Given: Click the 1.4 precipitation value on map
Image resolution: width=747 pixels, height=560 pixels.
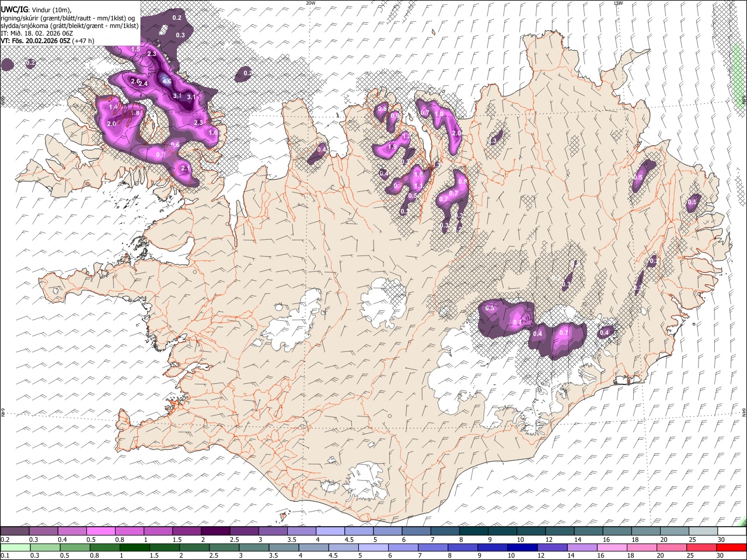Looking at the screenshot, I should click(x=113, y=107).
